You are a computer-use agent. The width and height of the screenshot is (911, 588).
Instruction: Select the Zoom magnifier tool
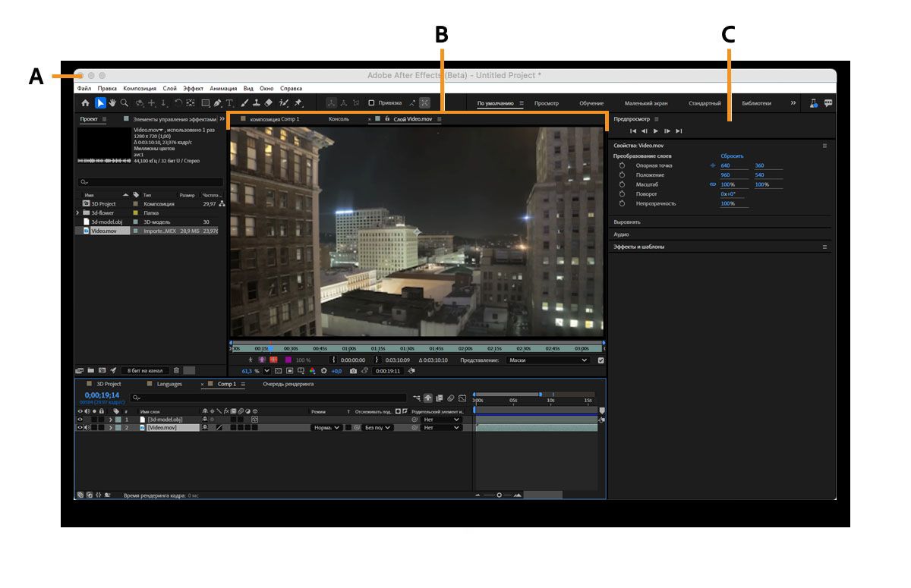coord(125,103)
